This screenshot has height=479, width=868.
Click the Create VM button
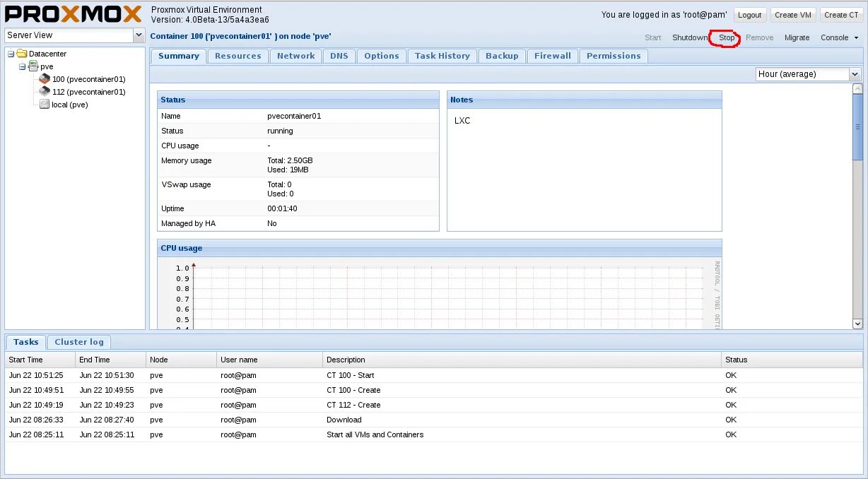792,15
